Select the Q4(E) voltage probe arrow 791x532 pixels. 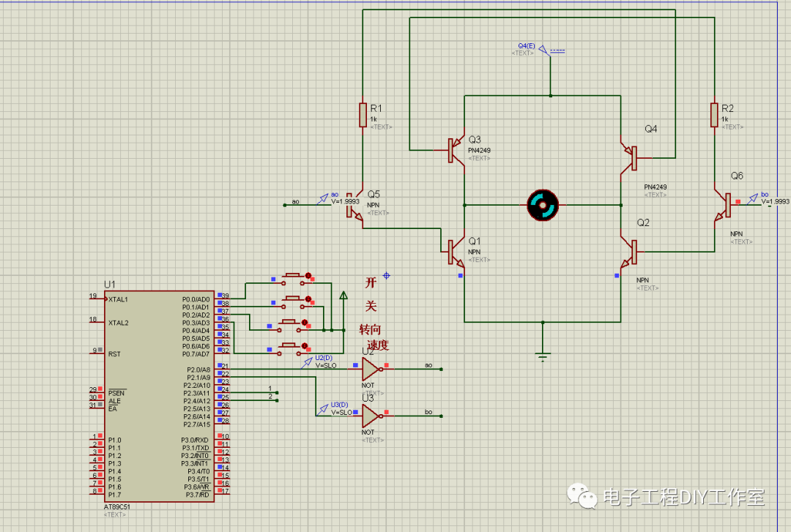(543, 50)
